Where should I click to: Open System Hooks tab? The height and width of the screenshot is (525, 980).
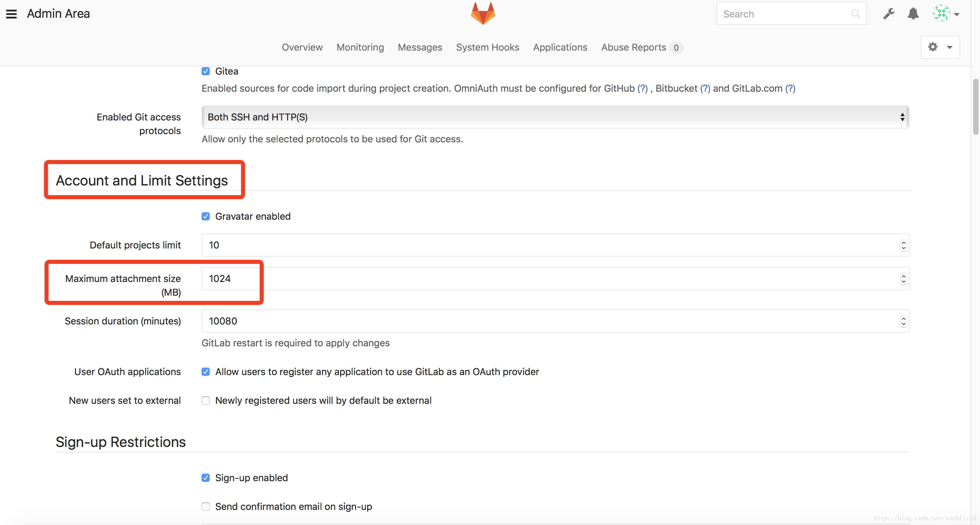[487, 47]
